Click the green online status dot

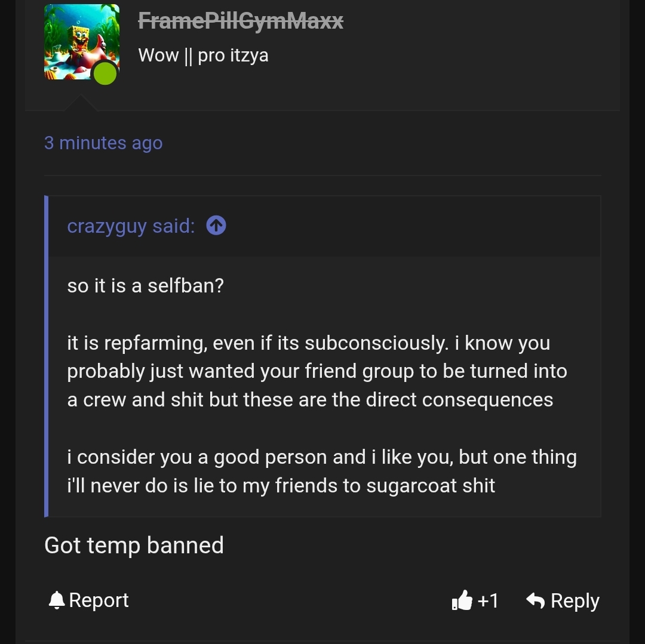coord(105,73)
